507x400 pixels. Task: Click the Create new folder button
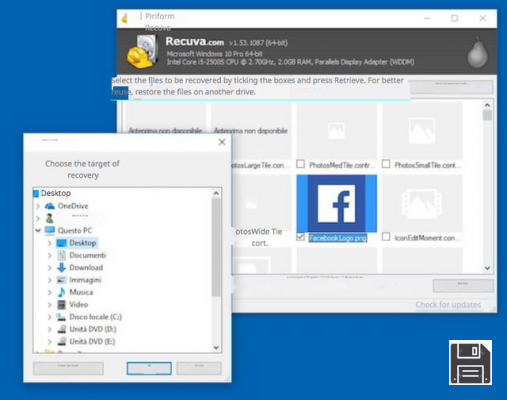68,368
